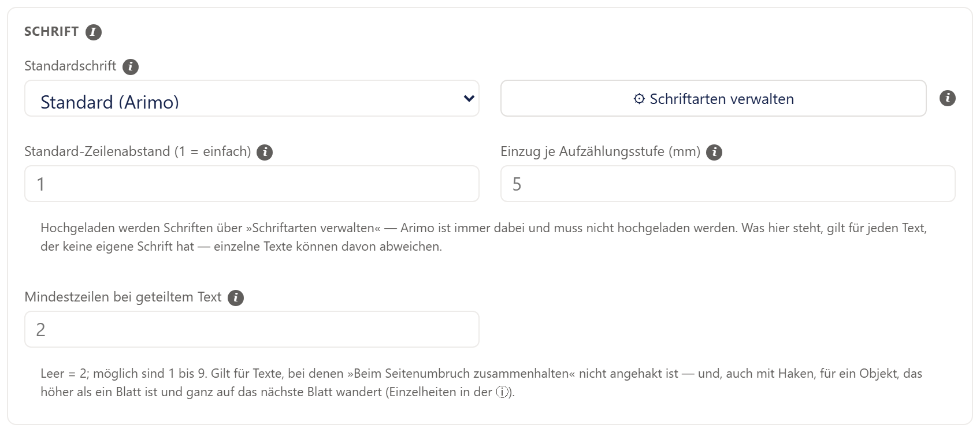Open the Standard (Arimo) font dropdown

[252, 98]
